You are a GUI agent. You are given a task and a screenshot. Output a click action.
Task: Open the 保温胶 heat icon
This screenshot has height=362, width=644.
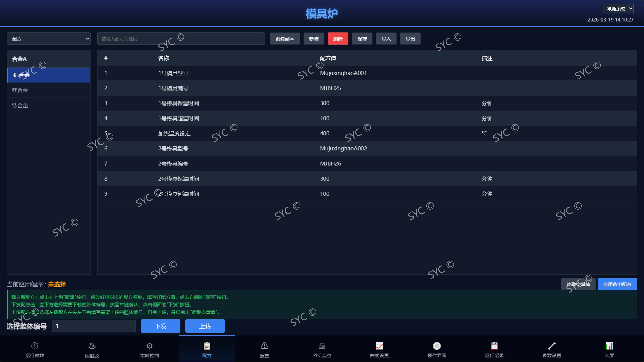tap(92, 346)
